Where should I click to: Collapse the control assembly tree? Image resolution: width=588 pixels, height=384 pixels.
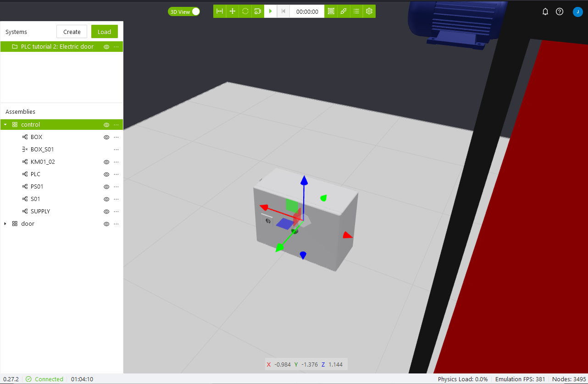point(6,125)
